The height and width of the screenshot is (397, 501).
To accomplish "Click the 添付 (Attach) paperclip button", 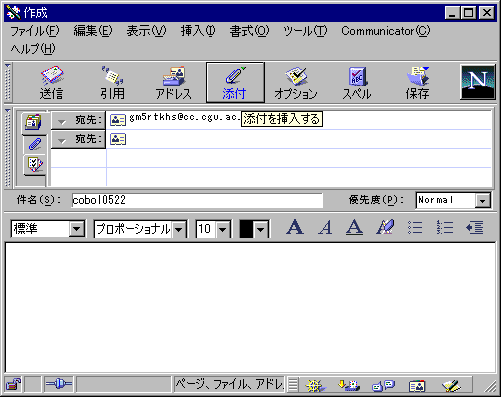I will tap(235, 83).
